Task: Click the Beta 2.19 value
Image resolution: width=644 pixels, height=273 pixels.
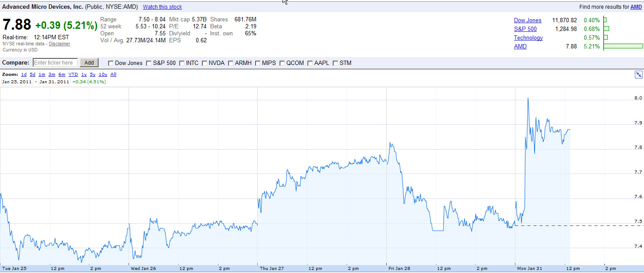Action: (x=251, y=27)
